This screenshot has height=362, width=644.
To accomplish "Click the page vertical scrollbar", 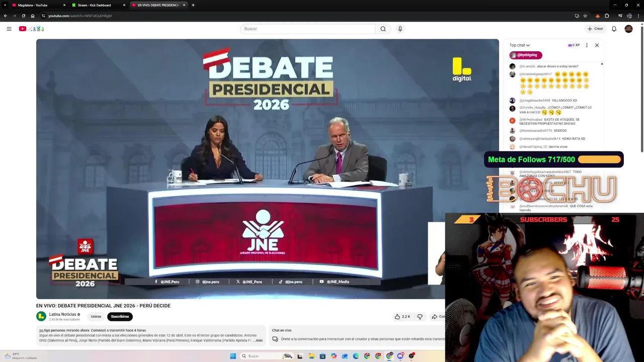I will coord(641,88).
